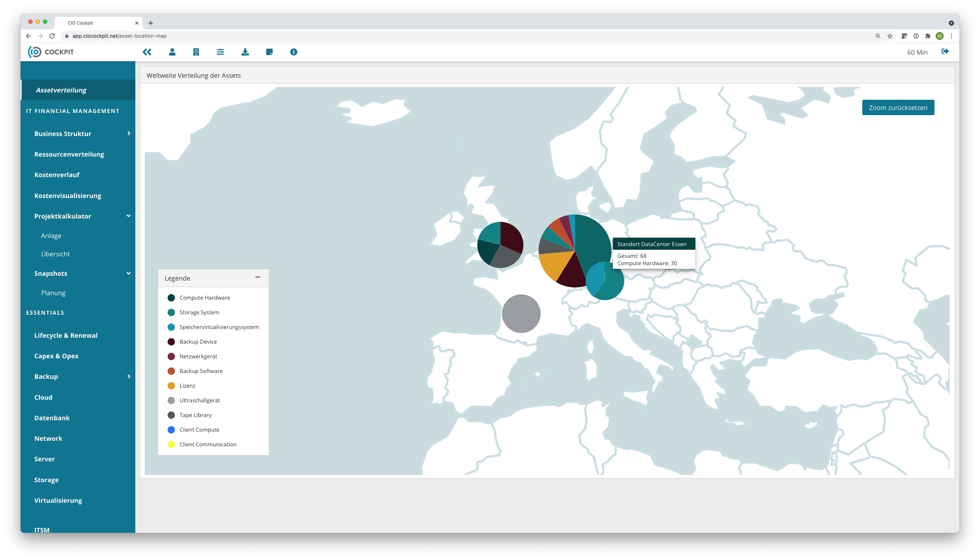Click the Zoom zurücksetzen button
The height and width of the screenshot is (560, 980).
tap(898, 108)
